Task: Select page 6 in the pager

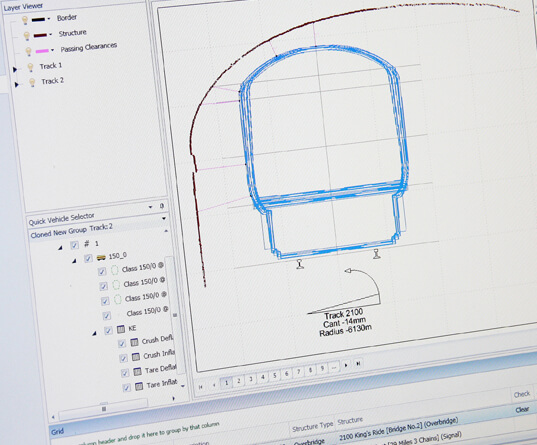Action: (287, 374)
